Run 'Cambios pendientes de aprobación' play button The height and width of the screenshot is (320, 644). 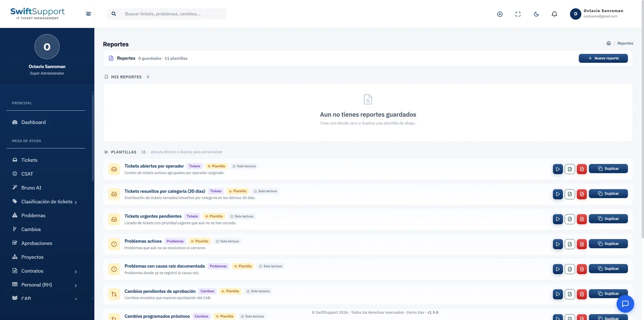(x=558, y=294)
